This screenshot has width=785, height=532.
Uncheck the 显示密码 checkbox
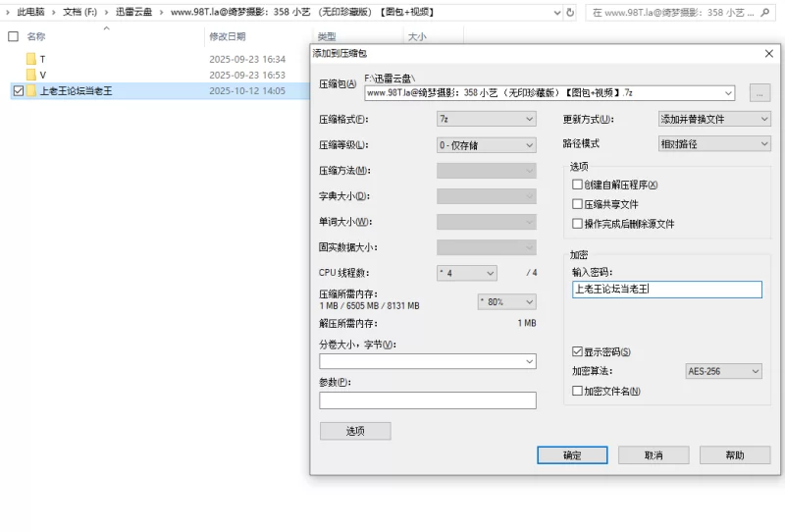tap(577, 351)
